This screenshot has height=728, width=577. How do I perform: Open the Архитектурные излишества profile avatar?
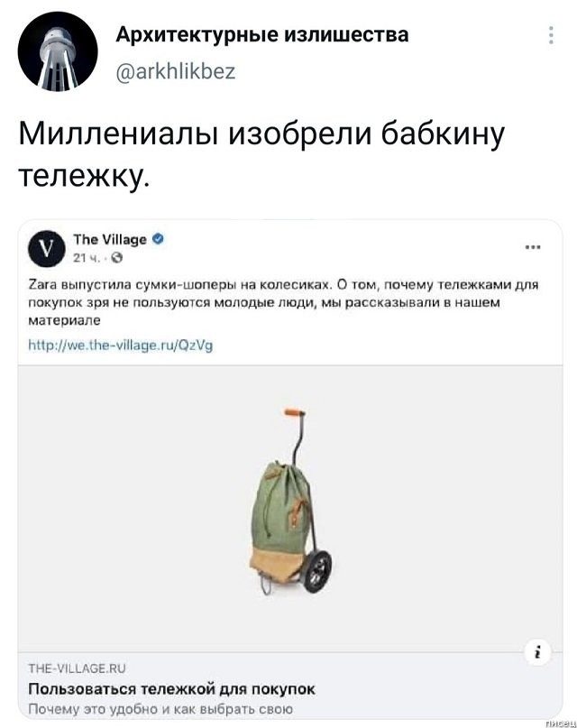click(x=58, y=51)
